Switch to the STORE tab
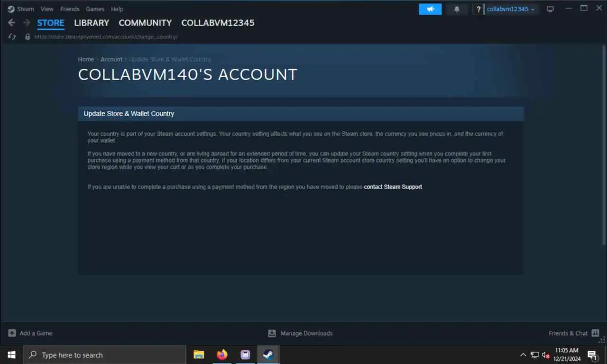 (51, 23)
